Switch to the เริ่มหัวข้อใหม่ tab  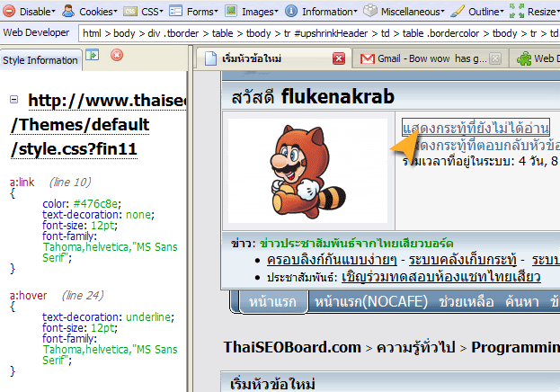point(252,58)
